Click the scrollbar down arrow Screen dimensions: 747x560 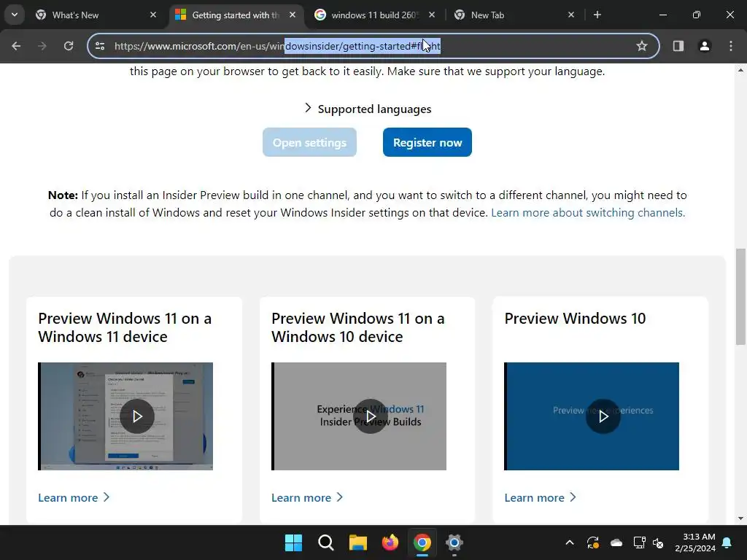pos(740,518)
